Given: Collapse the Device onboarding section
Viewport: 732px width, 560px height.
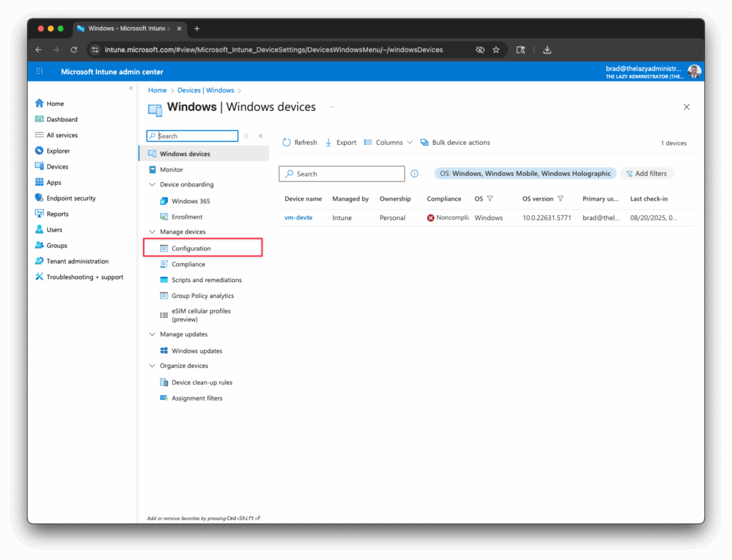Looking at the screenshot, I should tap(152, 184).
